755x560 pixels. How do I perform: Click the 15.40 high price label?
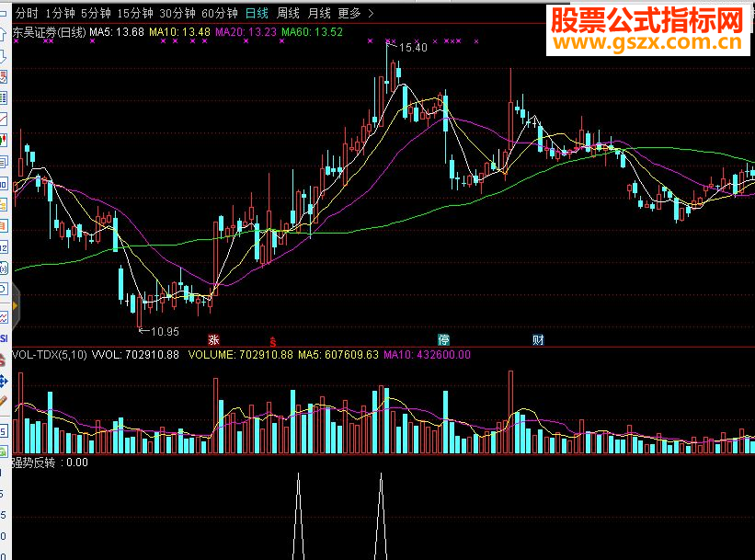point(413,47)
